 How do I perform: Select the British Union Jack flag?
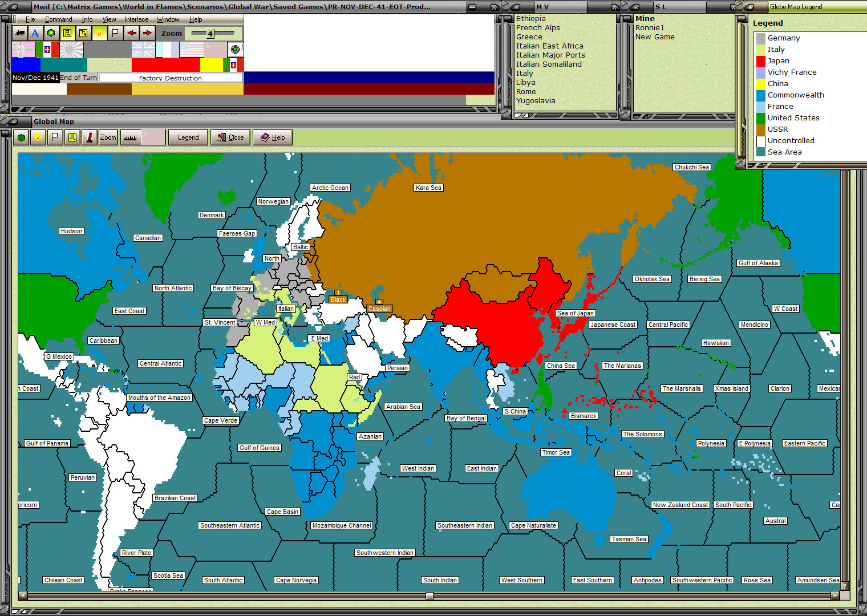click(143, 50)
